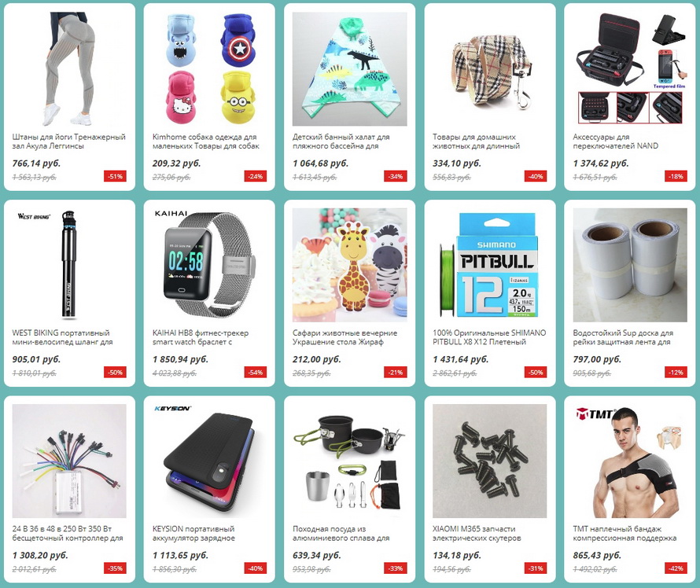Viewport: 700px width, 588px height.
Task: Open the aluminum camping cookware title link
Action: pyautogui.click(x=341, y=533)
